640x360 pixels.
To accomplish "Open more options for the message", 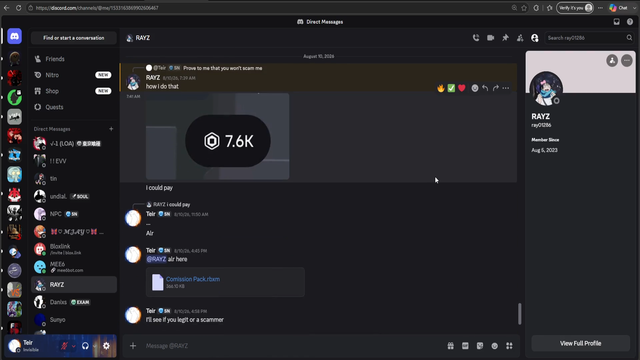I will click(x=506, y=88).
